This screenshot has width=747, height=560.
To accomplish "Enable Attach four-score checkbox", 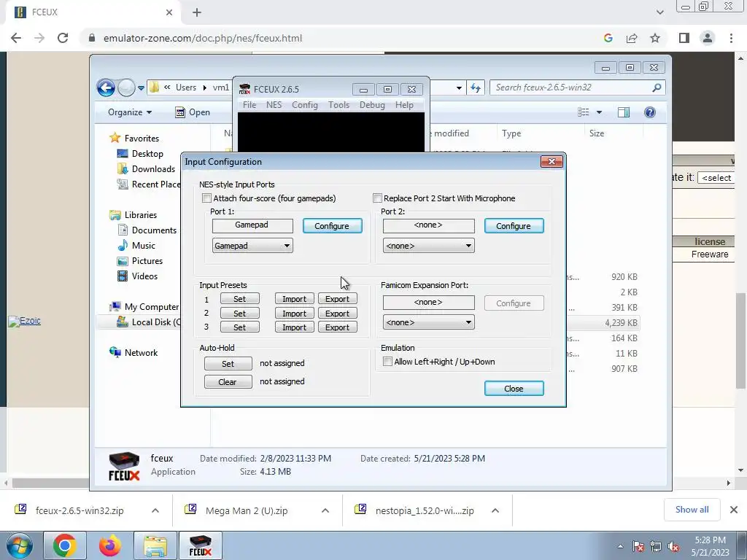I will (206, 198).
